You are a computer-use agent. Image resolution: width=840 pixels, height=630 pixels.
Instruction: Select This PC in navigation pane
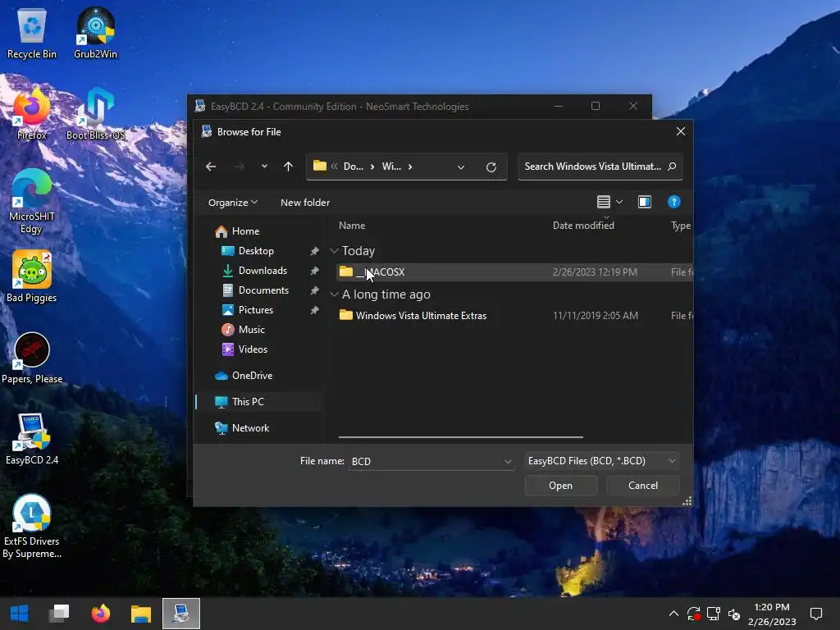coord(248,402)
